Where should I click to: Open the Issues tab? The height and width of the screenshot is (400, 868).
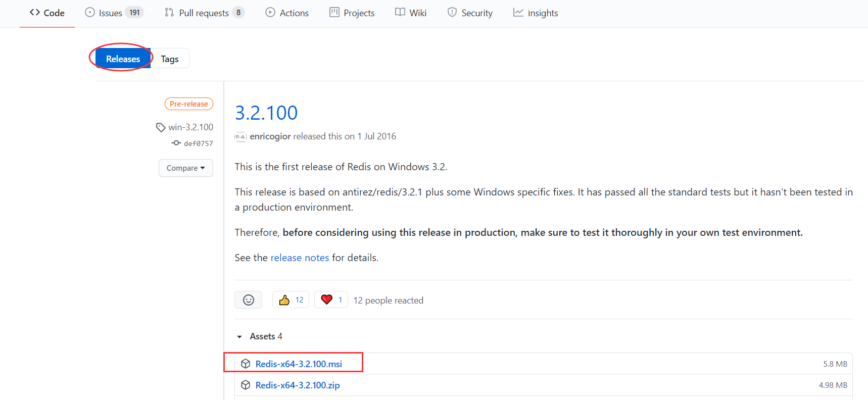tap(114, 13)
